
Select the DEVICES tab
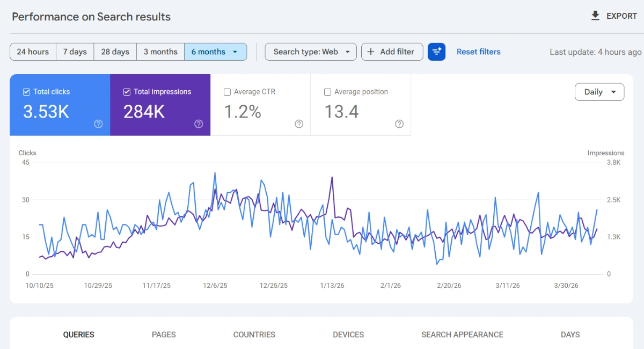[x=348, y=335]
